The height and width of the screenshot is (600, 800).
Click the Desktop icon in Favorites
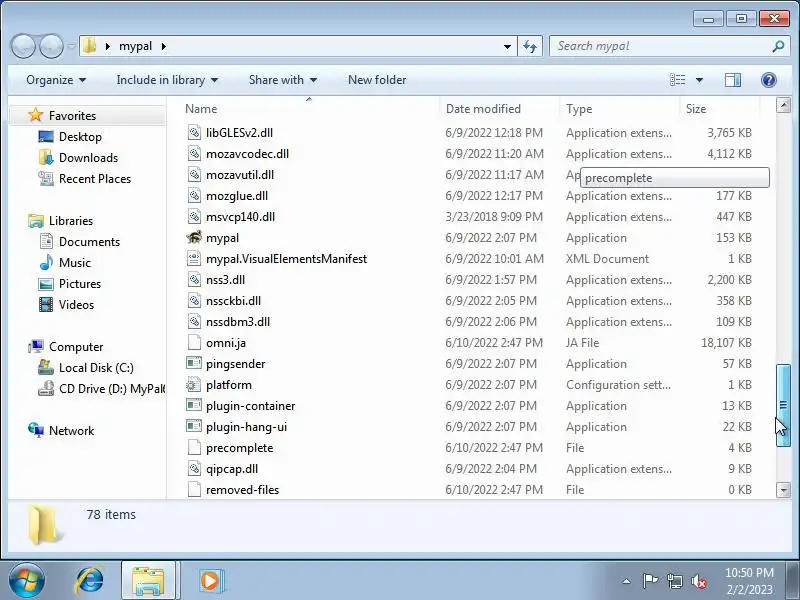(46, 137)
